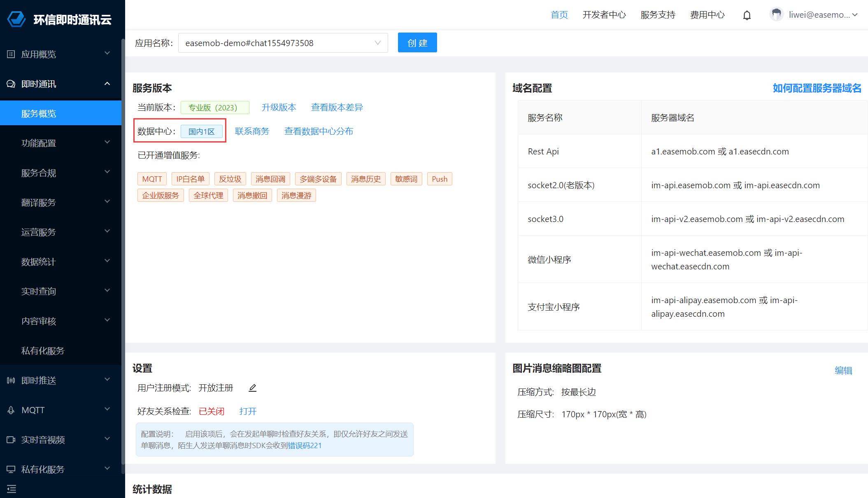The width and height of the screenshot is (868, 498).
Task: Click the 消息历史 service tag
Action: (366, 179)
